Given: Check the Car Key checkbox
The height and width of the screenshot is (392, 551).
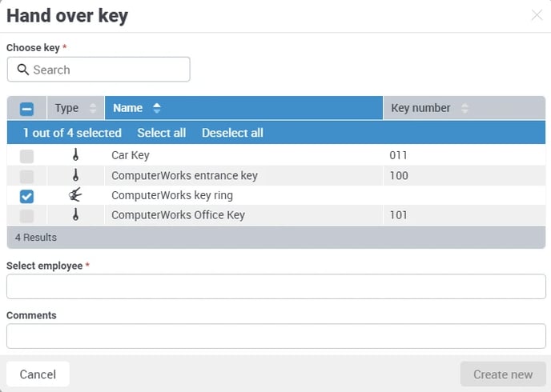Looking at the screenshot, I should coord(26,156).
